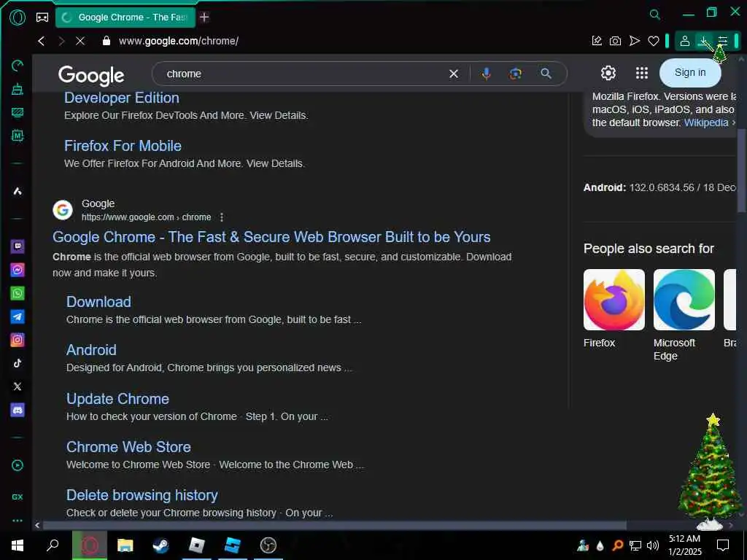747x560 pixels.
Task: Open the Network Limiter sidebar icon
Action: tap(18, 112)
